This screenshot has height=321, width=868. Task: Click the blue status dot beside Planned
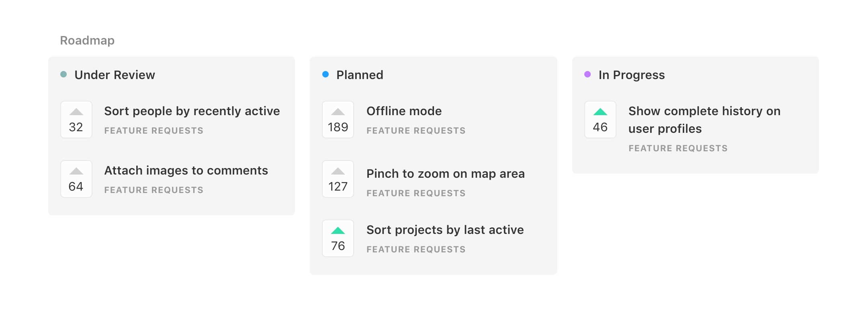pyautogui.click(x=325, y=74)
